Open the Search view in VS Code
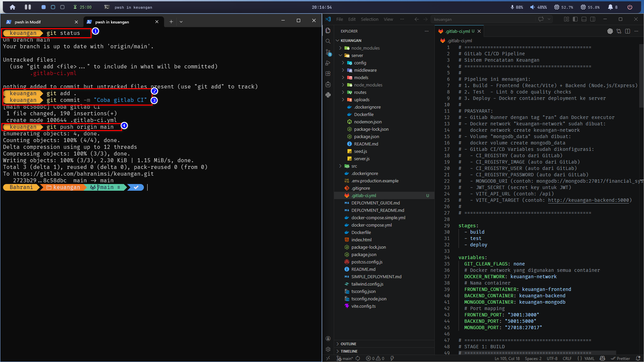 (x=328, y=41)
